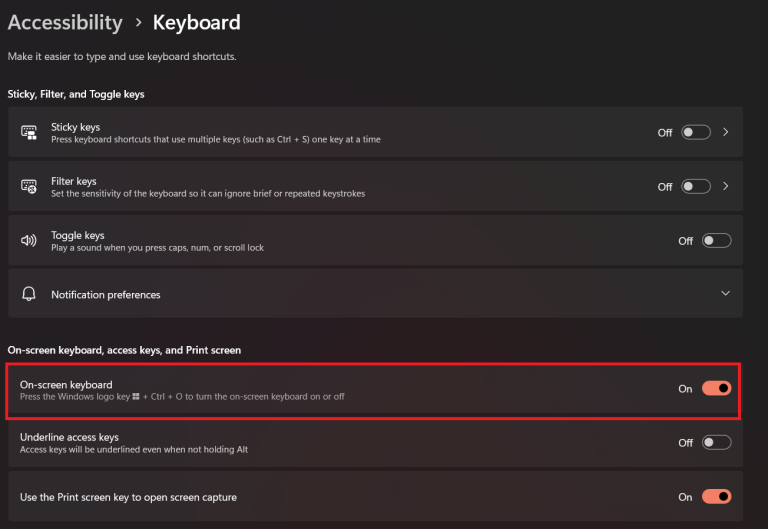This screenshot has height=529, width=768.
Task: Expand Notification preferences with the down chevron
Action: [725, 294]
